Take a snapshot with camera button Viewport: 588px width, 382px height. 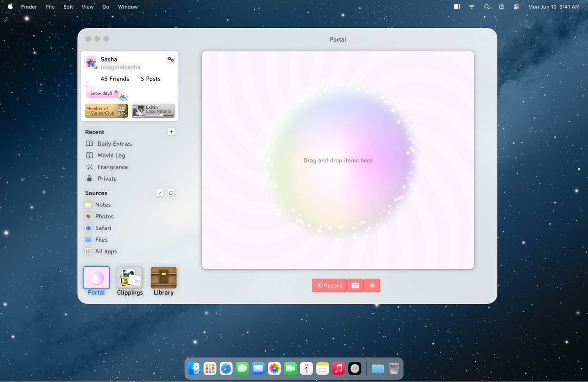(355, 286)
